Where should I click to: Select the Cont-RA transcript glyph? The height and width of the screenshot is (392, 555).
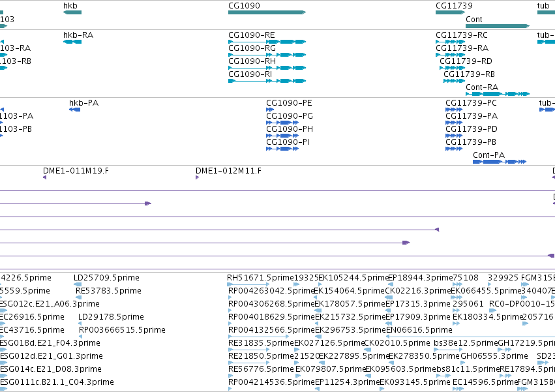coord(498,94)
